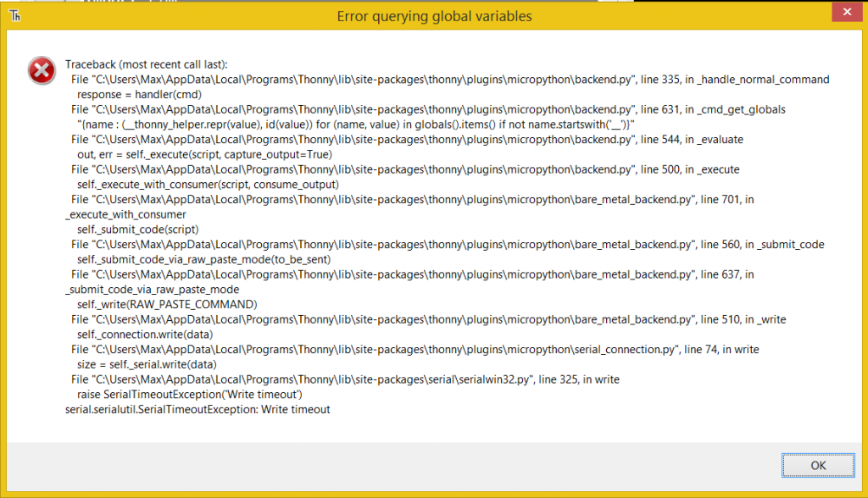Click the serialwin32.py line 325 file entry

click(346, 379)
